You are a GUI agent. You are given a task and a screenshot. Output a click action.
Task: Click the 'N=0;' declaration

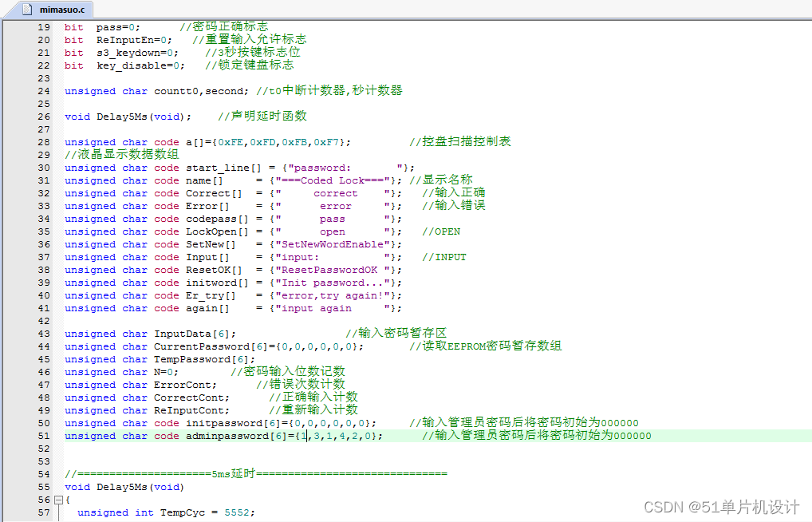(166, 372)
